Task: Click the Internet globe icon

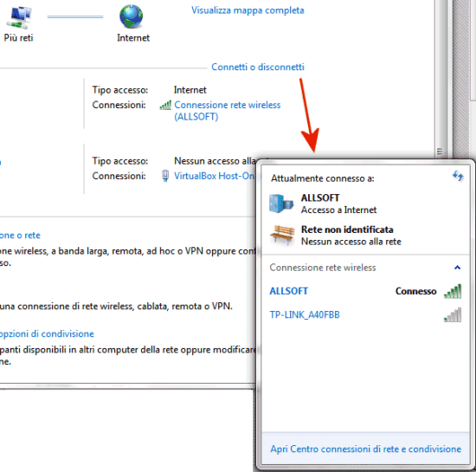Action: pyautogui.click(x=132, y=16)
